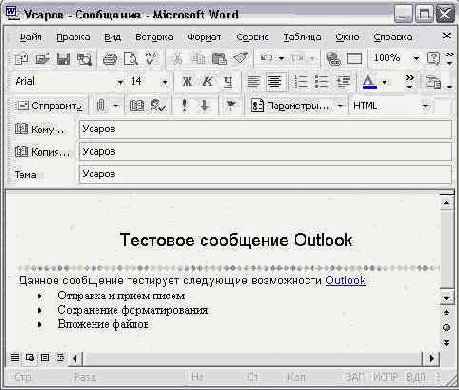Open the Файл menu
Image resolution: width=459 pixels, height=390 pixels.
(30, 37)
